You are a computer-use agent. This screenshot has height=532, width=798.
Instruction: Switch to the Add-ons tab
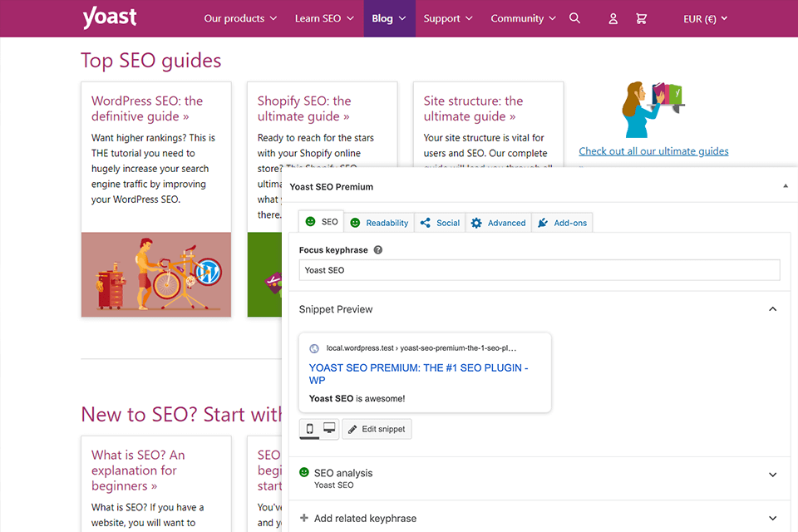[x=563, y=223]
